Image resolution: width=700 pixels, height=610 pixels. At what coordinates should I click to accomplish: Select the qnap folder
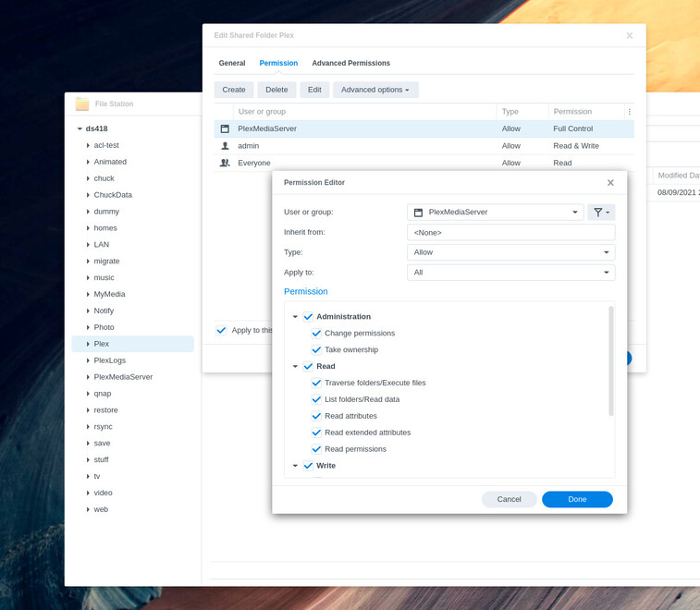click(103, 393)
